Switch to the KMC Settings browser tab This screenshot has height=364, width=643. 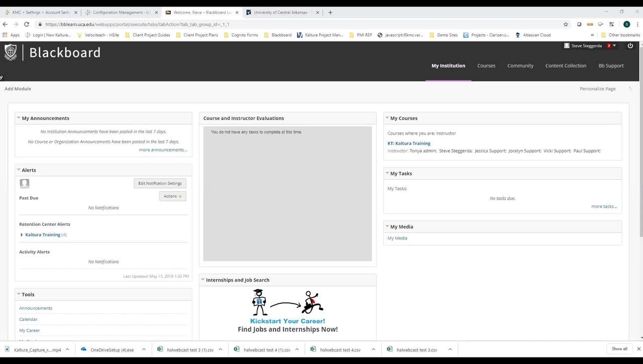[x=41, y=13]
